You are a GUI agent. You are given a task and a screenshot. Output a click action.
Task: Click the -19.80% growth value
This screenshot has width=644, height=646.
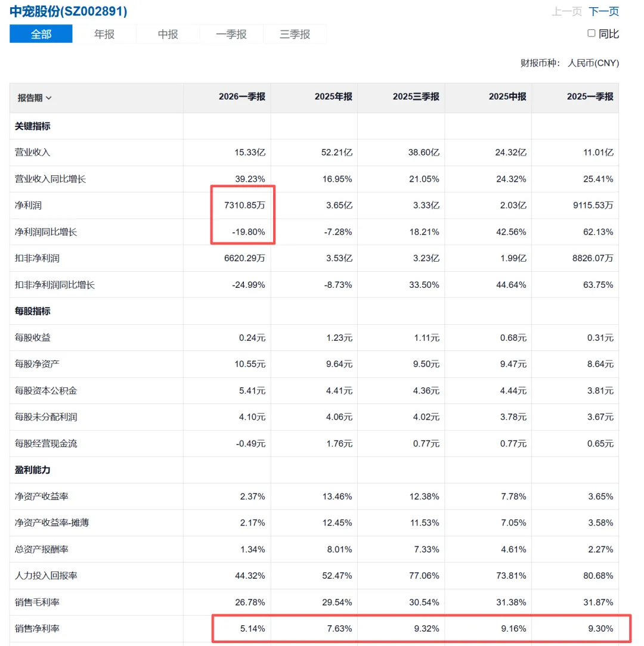(x=249, y=232)
